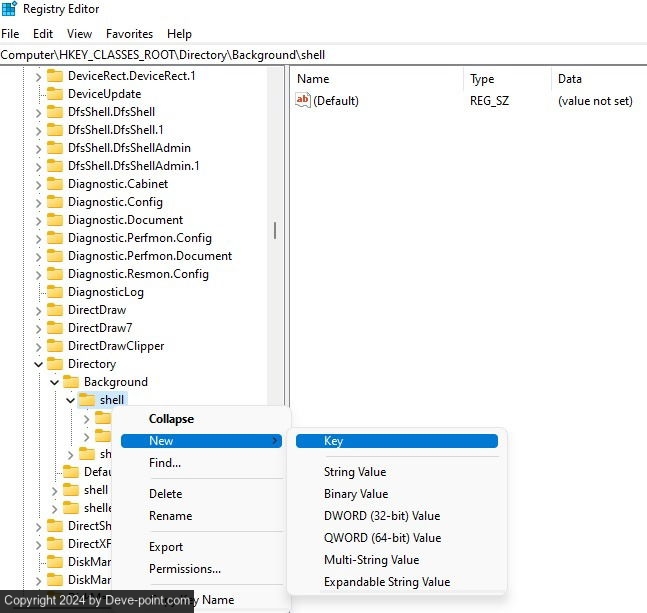Click the Data column header
647x613 pixels.
click(570, 79)
